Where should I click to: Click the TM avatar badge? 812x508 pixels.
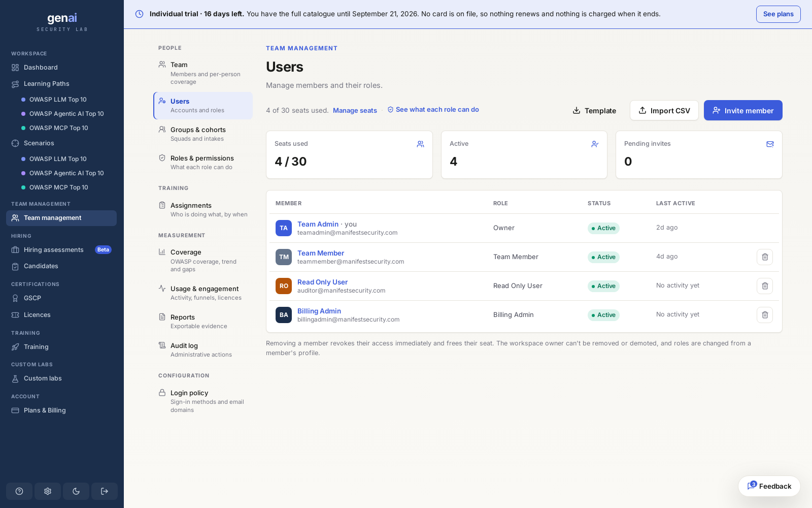[284, 257]
